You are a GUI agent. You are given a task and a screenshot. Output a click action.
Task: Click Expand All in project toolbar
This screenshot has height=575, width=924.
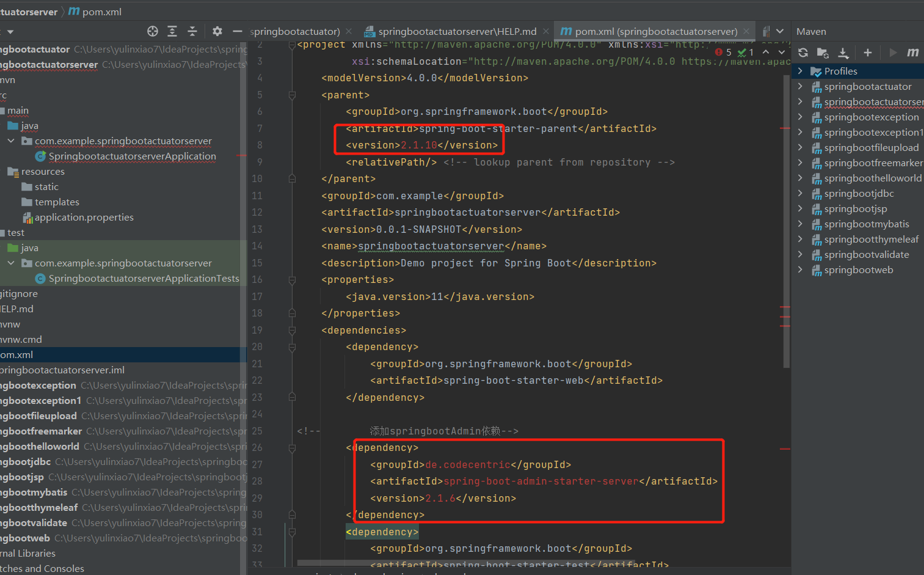point(172,31)
